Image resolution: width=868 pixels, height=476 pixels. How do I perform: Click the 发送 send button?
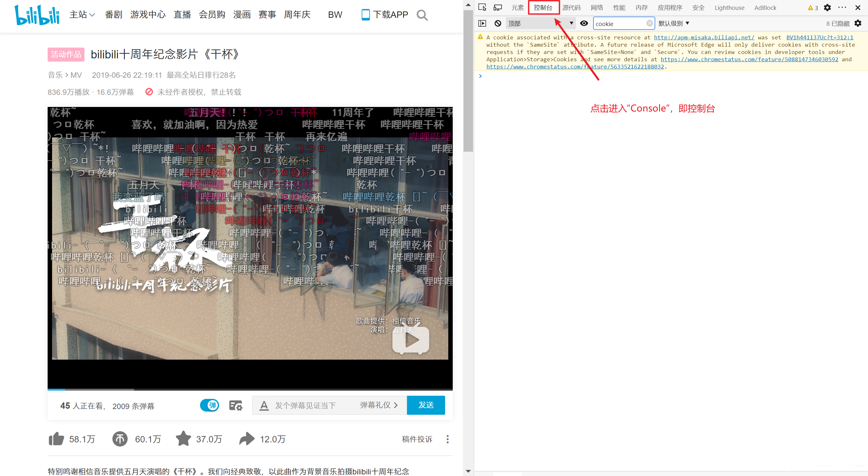click(x=426, y=405)
